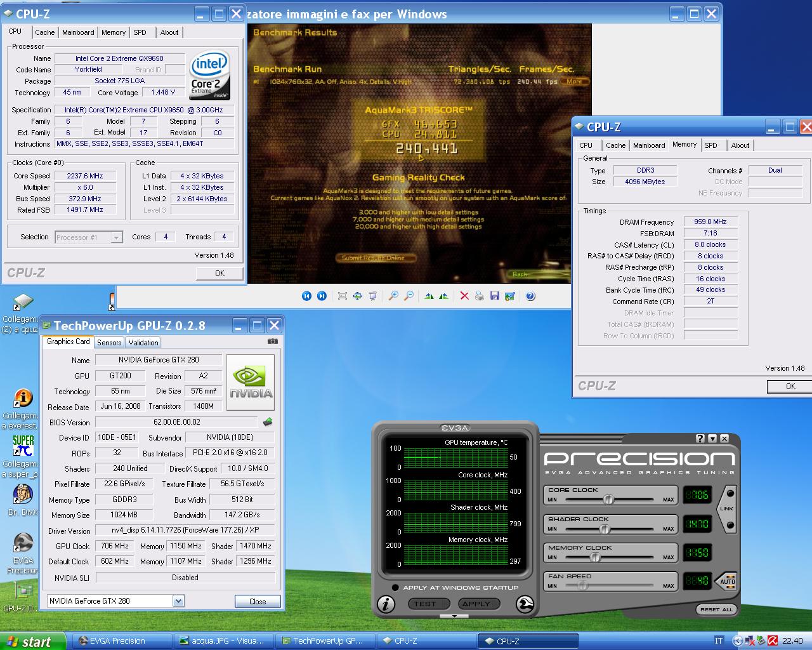This screenshot has height=650, width=812.
Task: Click IT language indicator in taskbar
Action: point(719,640)
